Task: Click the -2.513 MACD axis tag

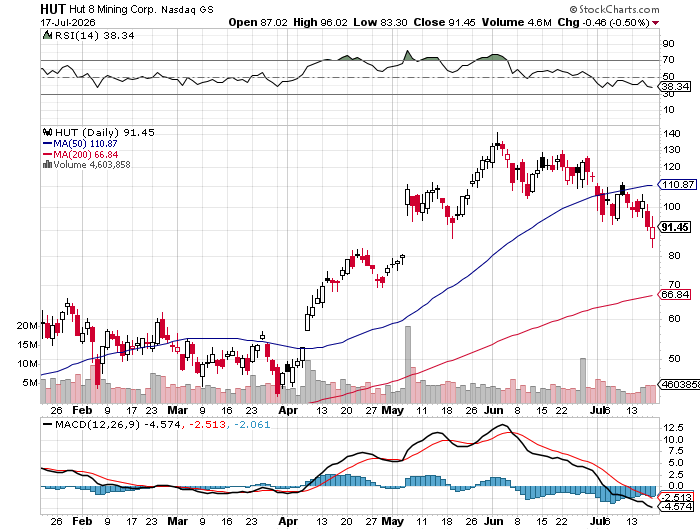Action: (x=676, y=497)
